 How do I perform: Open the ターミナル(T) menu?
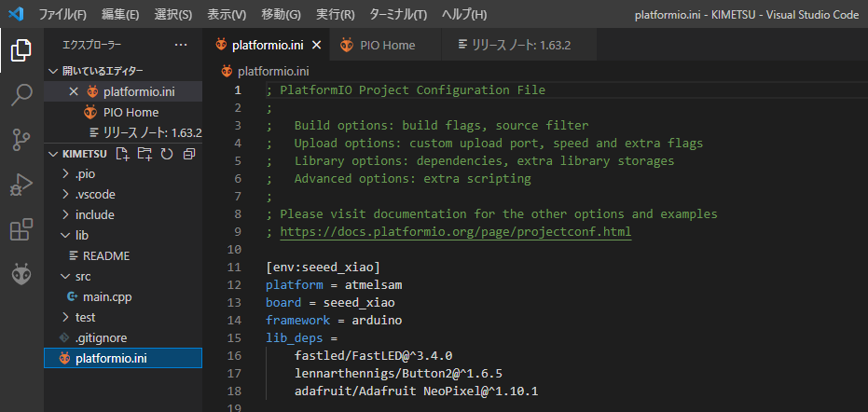[x=396, y=15]
